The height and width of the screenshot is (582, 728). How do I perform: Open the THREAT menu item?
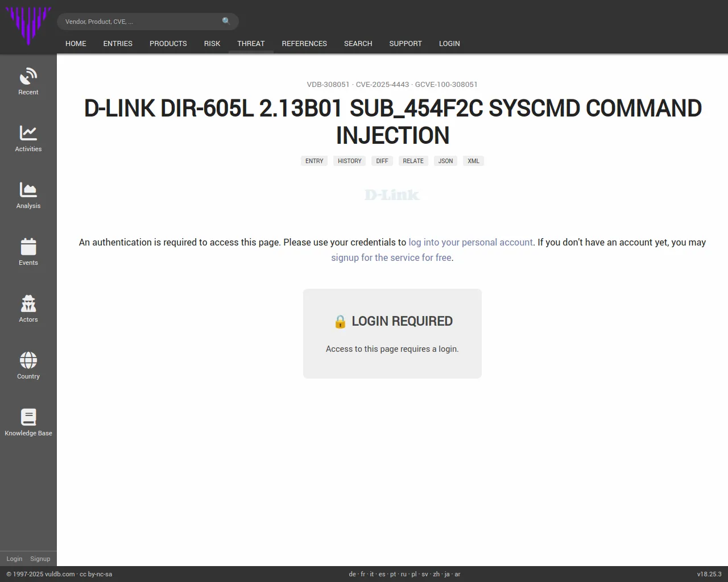(x=251, y=43)
